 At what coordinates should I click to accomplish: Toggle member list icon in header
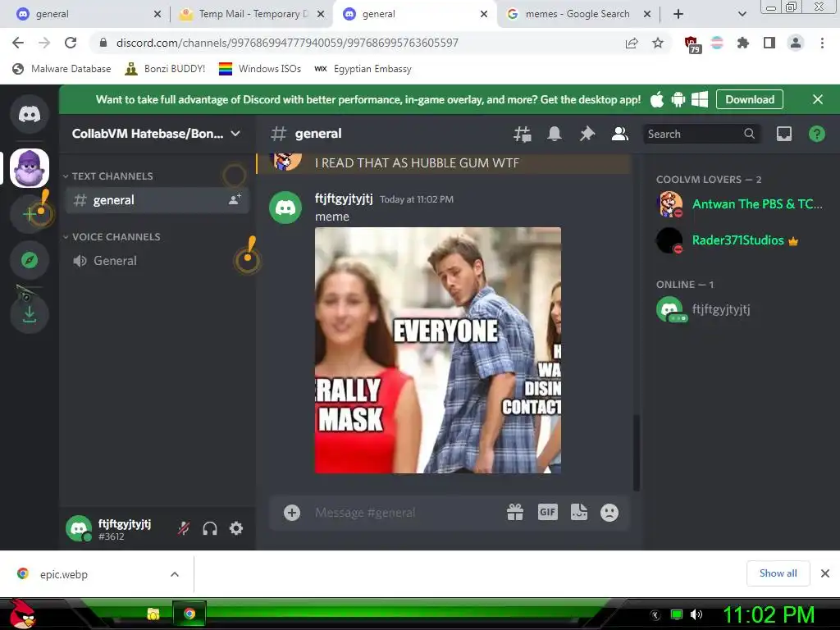coord(620,134)
